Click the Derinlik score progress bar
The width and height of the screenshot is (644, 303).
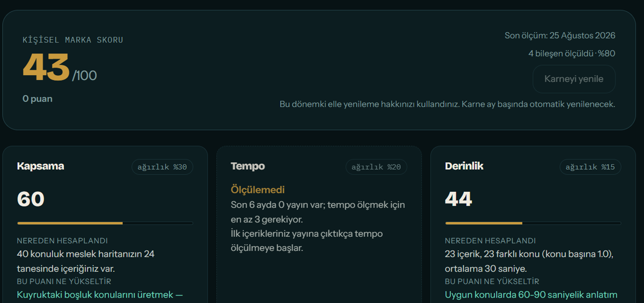(533, 223)
